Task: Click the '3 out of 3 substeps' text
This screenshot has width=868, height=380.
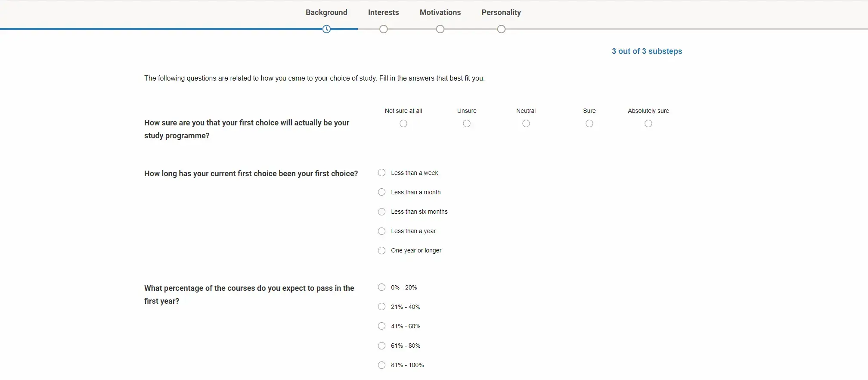Action: coord(647,51)
